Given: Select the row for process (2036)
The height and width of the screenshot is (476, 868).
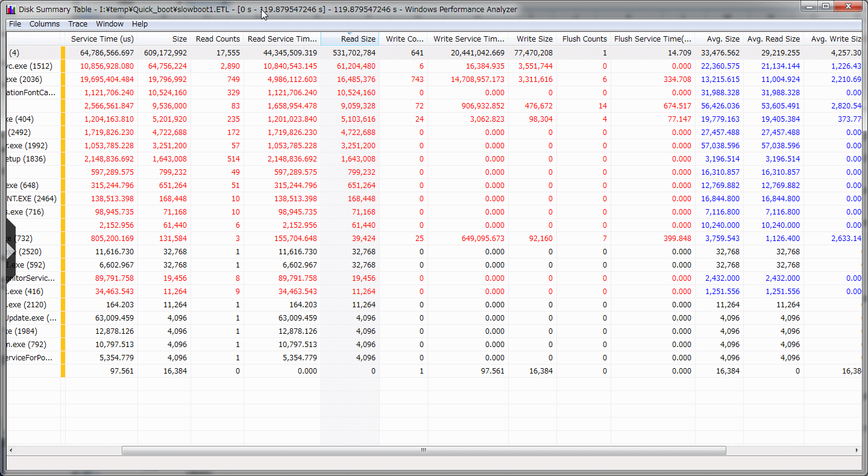Looking at the screenshot, I should [x=24, y=79].
